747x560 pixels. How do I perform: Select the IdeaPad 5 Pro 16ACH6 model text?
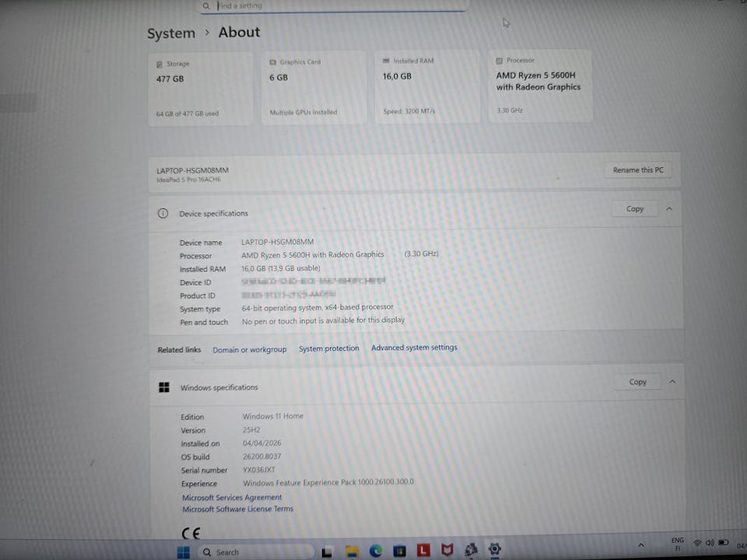coord(188,180)
